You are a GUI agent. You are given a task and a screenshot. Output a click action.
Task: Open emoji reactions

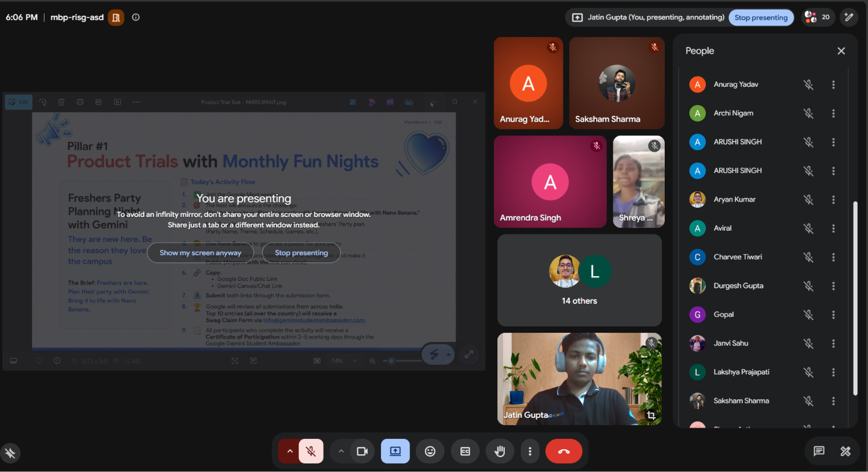click(x=430, y=451)
